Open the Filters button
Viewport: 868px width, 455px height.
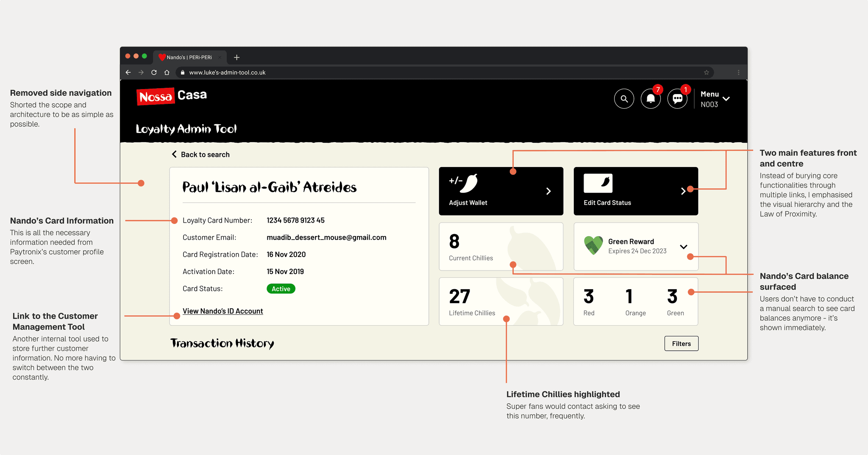click(x=682, y=343)
